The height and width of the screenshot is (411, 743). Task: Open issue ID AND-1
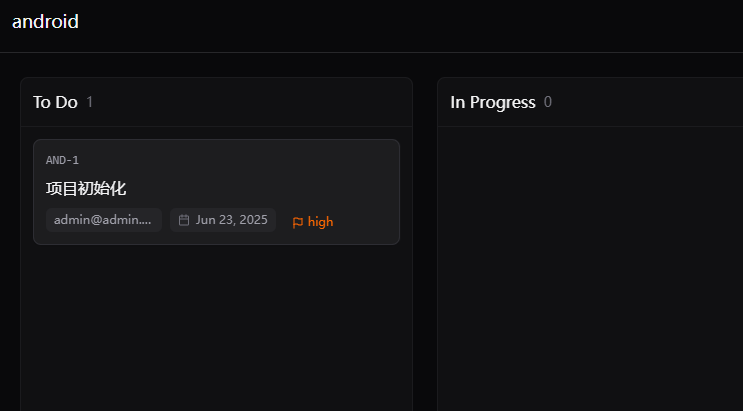pyautogui.click(x=62, y=160)
